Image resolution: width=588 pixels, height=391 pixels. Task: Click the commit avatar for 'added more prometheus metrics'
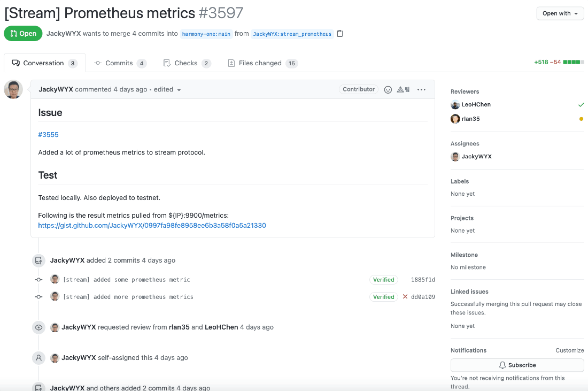(55, 296)
